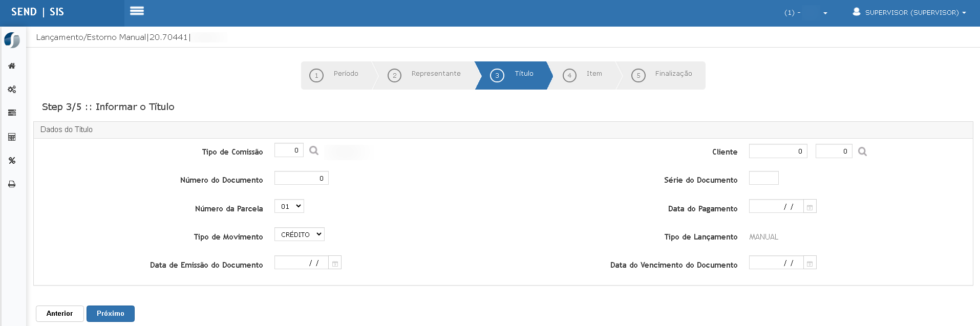
Task: Go to step 5 Finalização
Action: (663, 75)
